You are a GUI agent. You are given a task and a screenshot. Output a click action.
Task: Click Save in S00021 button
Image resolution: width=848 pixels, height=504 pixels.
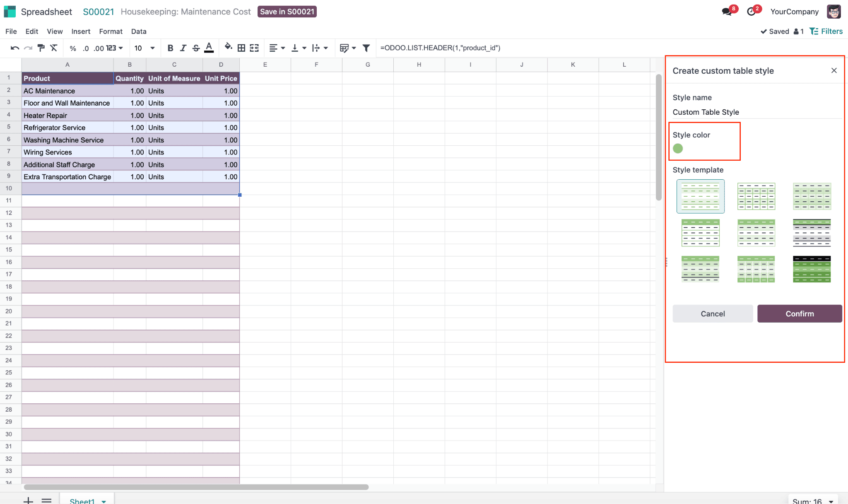pyautogui.click(x=287, y=12)
